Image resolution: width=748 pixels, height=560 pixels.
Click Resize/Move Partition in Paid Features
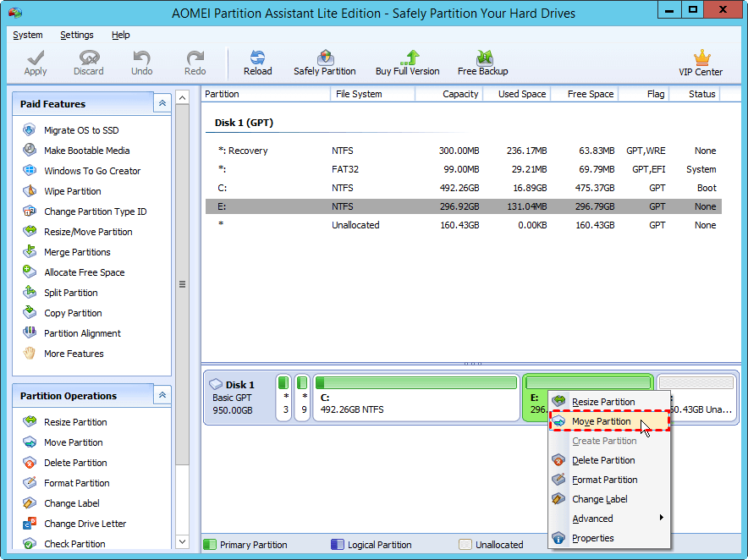coord(88,232)
